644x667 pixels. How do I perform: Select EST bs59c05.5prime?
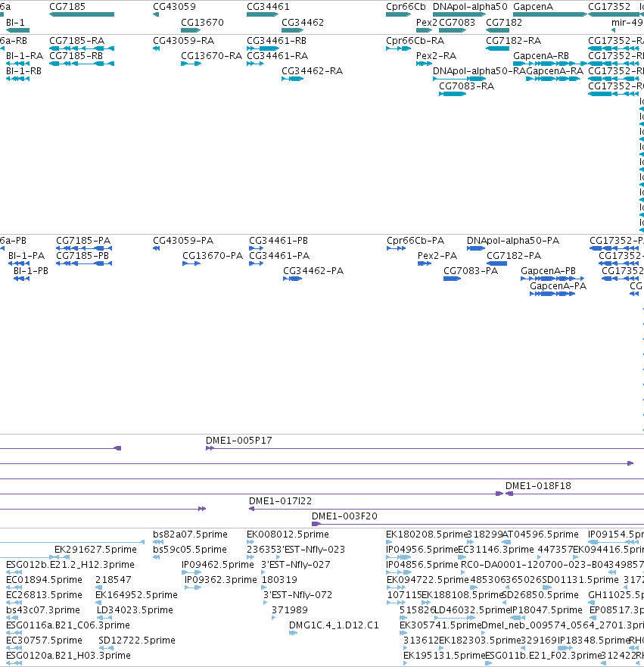[x=190, y=550]
